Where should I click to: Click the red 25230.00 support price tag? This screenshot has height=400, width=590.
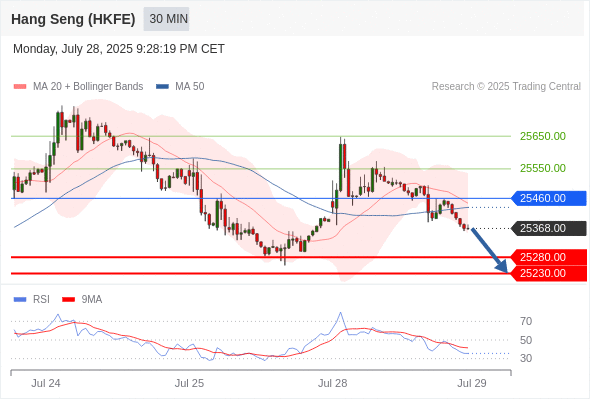click(x=549, y=273)
